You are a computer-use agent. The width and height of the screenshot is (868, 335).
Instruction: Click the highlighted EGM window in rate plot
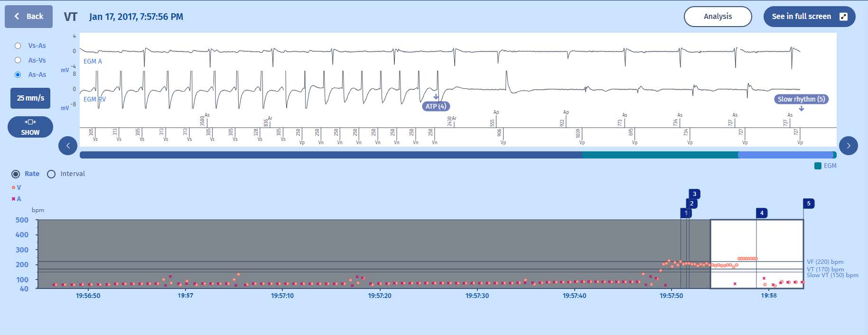click(x=756, y=254)
